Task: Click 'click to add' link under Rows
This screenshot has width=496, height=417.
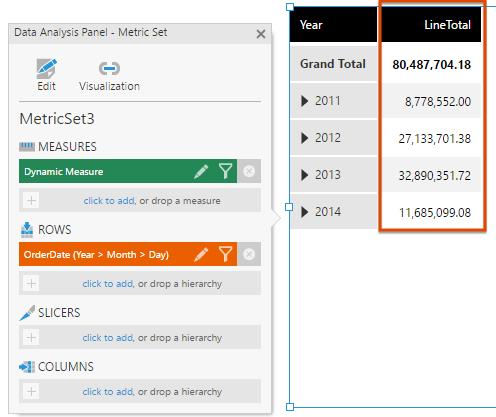Action: tap(108, 284)
